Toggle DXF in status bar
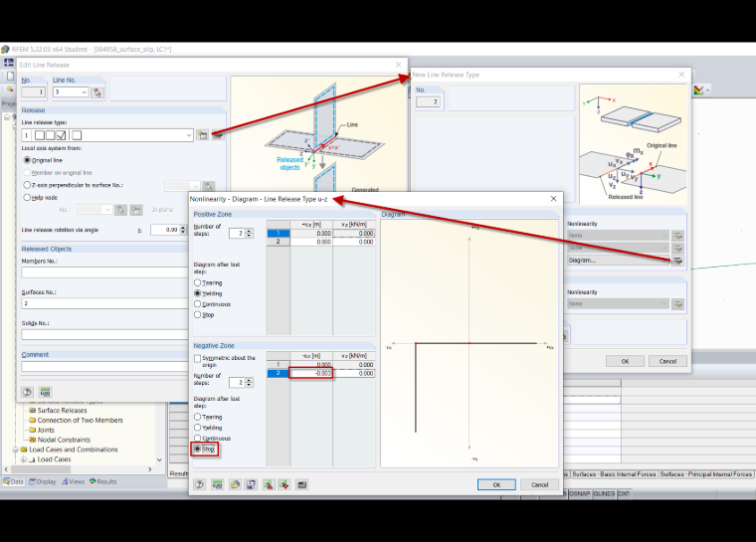 [624, 494]
